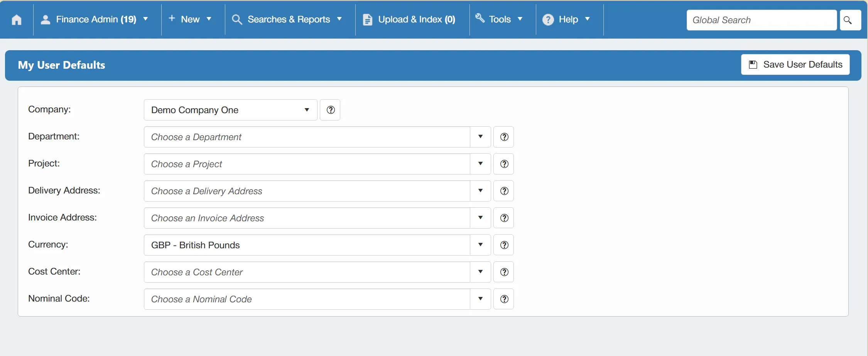Expand the Cost Center dropdown arrow
This screenshot has width=868, height=356.
tap(480, 272)
